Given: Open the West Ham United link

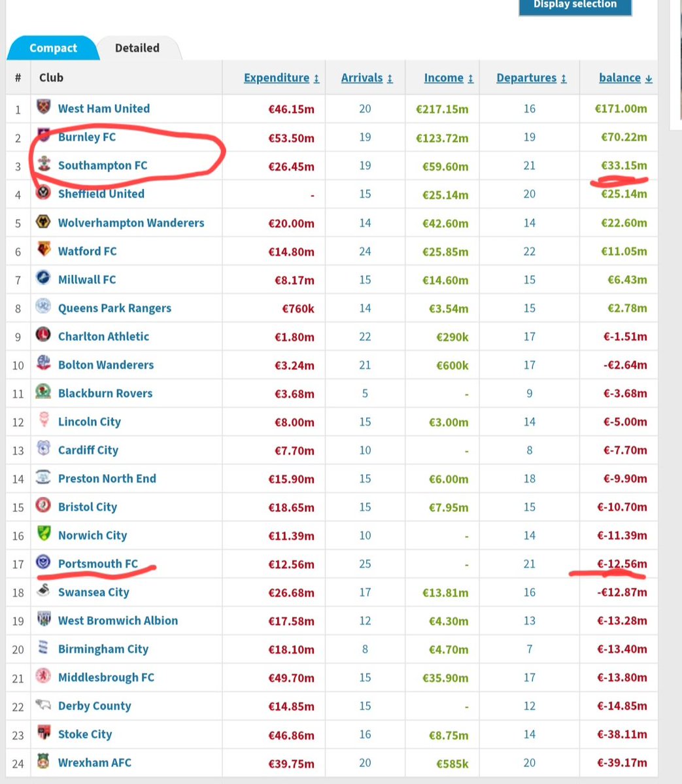Looking at the screenshot, I should tap(104, 109).
